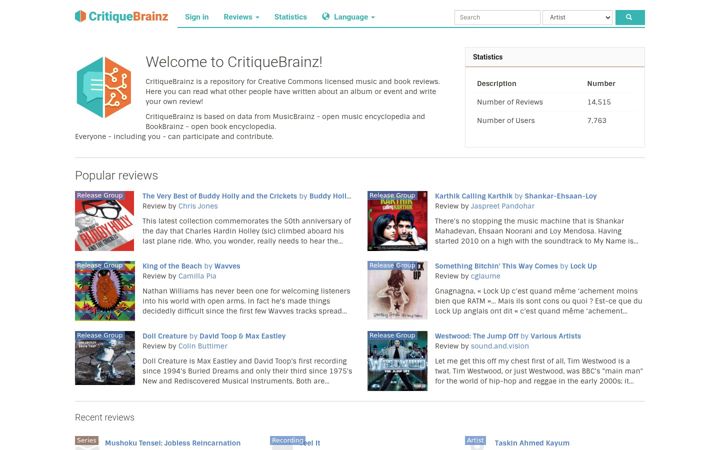Click the magnifier search button
This screenshot has width=720, height=450.
[x=630, y=17]
